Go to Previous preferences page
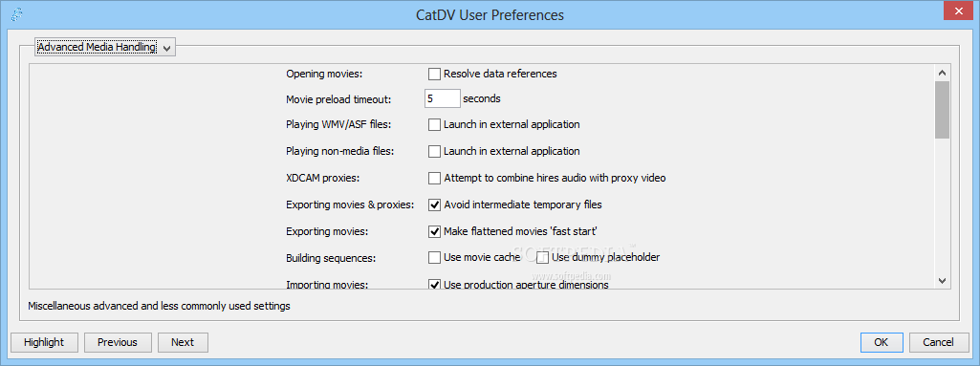 pos(118,342)
